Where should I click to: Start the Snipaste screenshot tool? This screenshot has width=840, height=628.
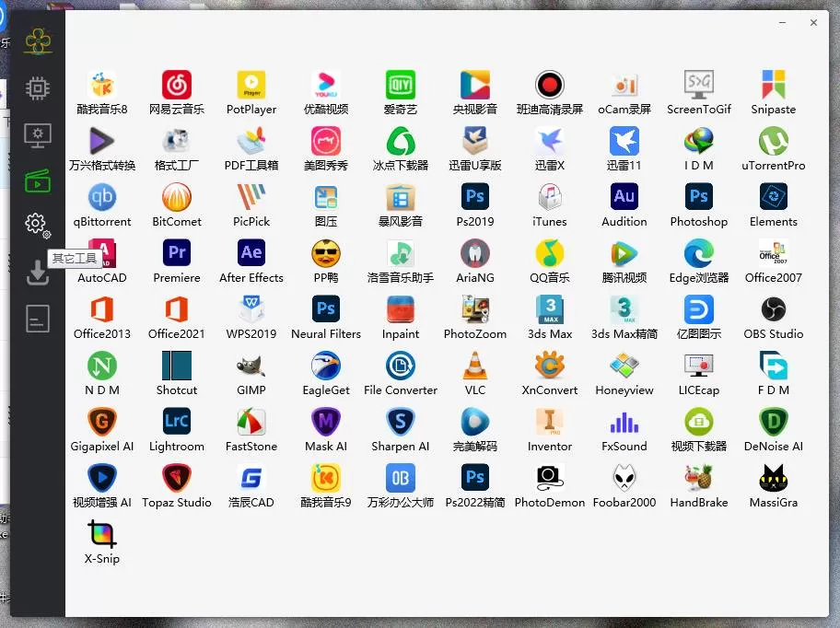(x=773, y=86)
